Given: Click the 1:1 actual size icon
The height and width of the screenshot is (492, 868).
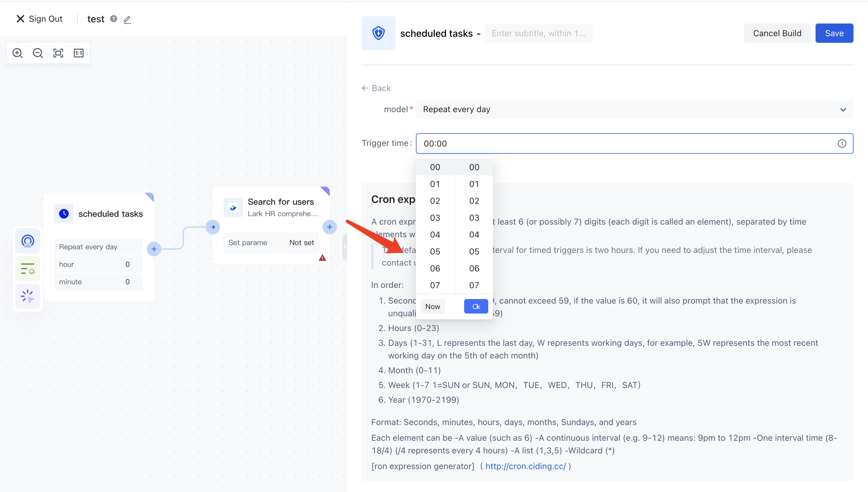Looking at the screenshot, I should coord(79,53).
